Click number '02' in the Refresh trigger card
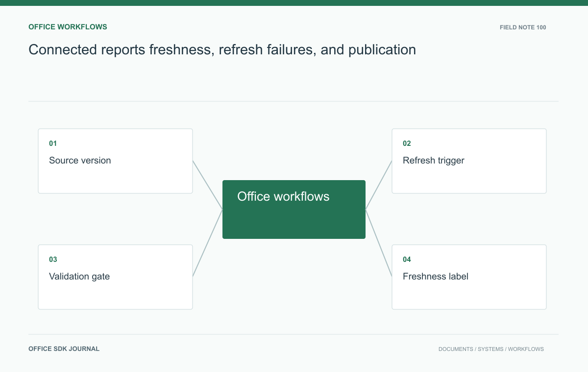This screenshot has height=372, width=588. pos(407,143)
